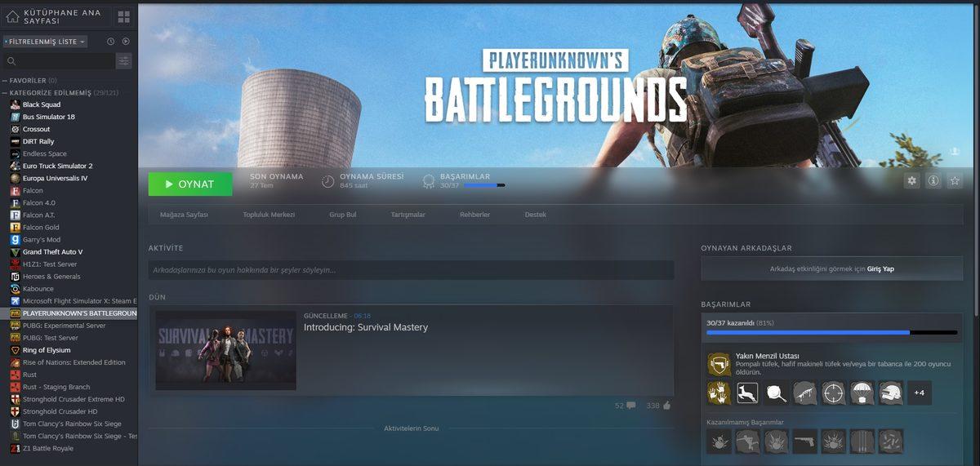Click the running deer achievement icon
The height and width of the screenshot is (466, 980).
pos(747,393)
